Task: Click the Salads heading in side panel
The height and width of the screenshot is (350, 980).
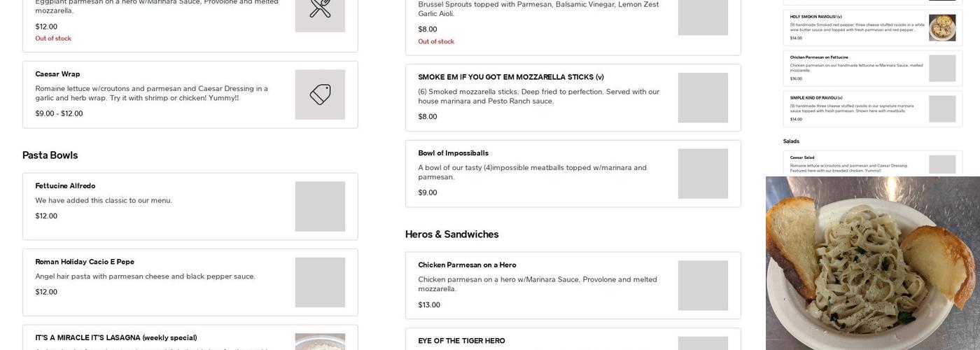Action: [x=791, y=141]
